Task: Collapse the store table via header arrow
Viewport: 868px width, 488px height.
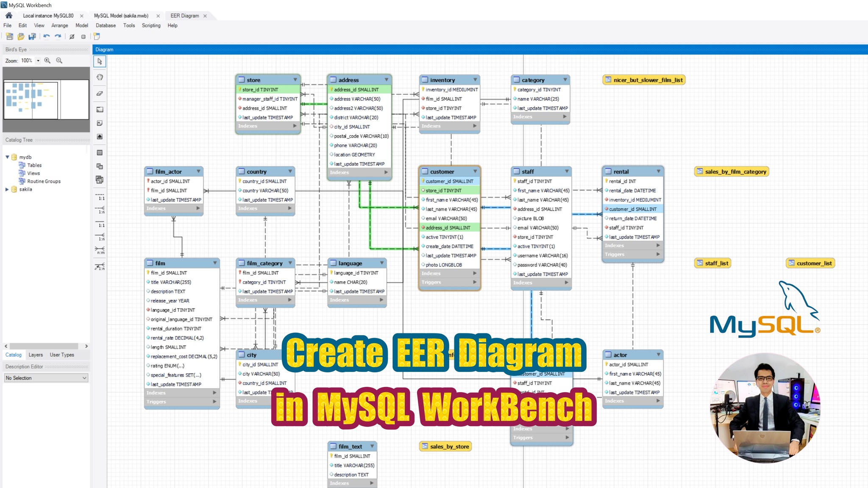Action: (295, 80)
